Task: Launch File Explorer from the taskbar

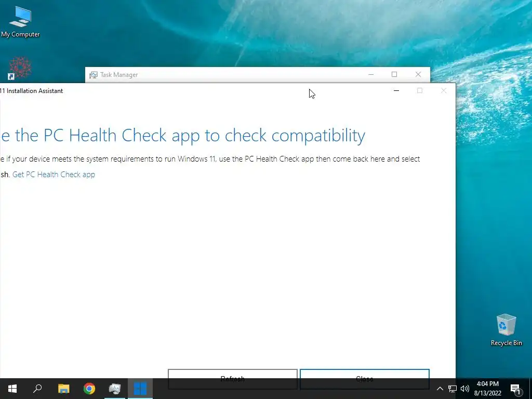Action: (x=63, y=389)
